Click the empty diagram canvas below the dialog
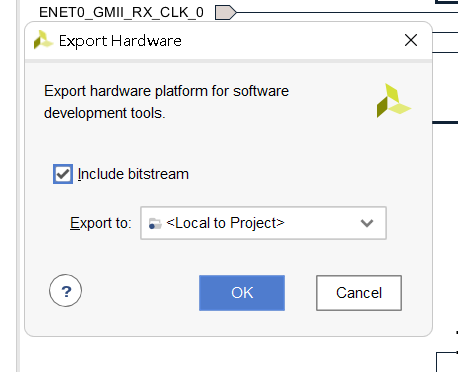Screen dimensions: 458x372 tap(227, 355)
